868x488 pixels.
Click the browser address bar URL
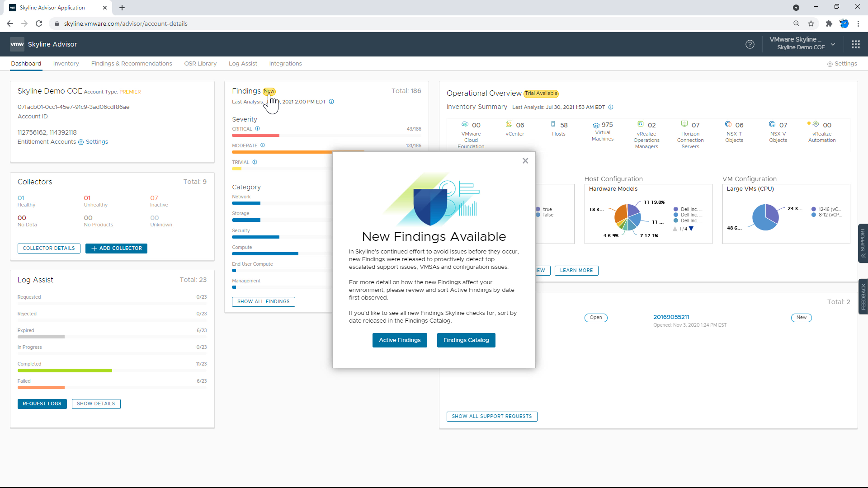tap(126, 23)
